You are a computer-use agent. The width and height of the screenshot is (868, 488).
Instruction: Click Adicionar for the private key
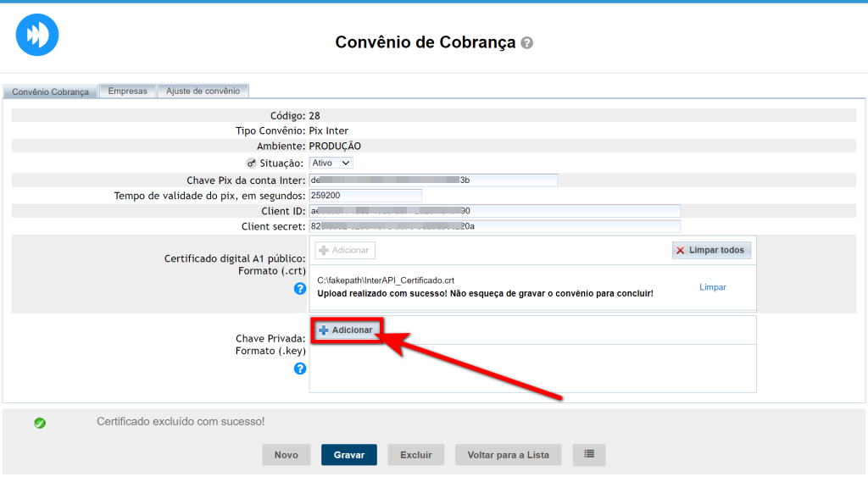[x=346, y=330]
